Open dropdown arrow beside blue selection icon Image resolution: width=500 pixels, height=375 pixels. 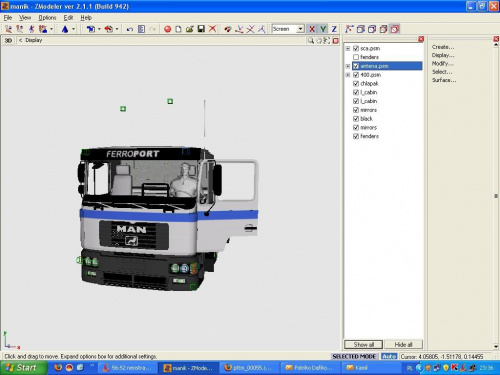pos(99,29)
